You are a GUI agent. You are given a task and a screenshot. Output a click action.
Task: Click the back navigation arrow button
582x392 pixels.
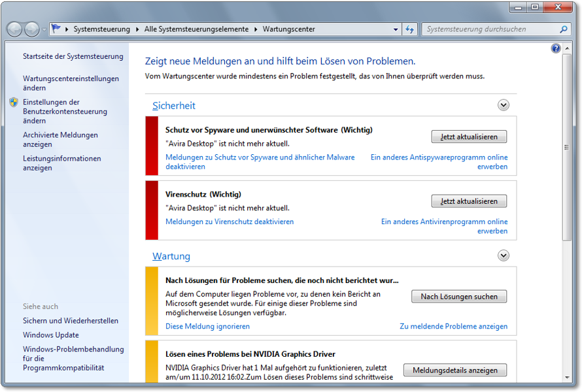point(14,29)
